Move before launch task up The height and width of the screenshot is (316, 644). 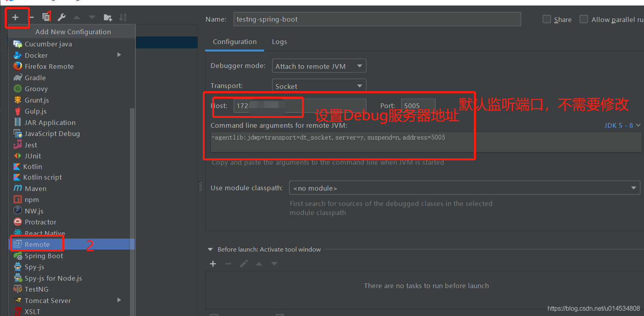259,264
